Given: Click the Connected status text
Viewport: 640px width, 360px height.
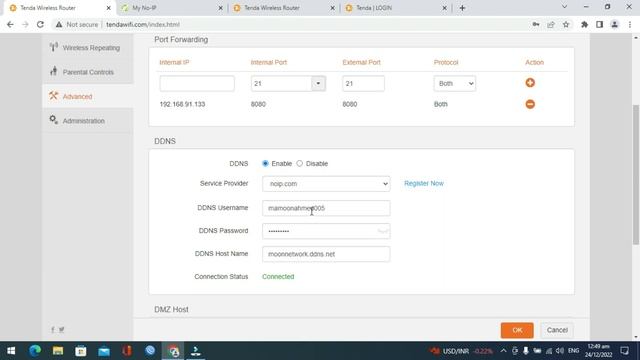Looking at the screenshot, I should [x=278, y=276].
